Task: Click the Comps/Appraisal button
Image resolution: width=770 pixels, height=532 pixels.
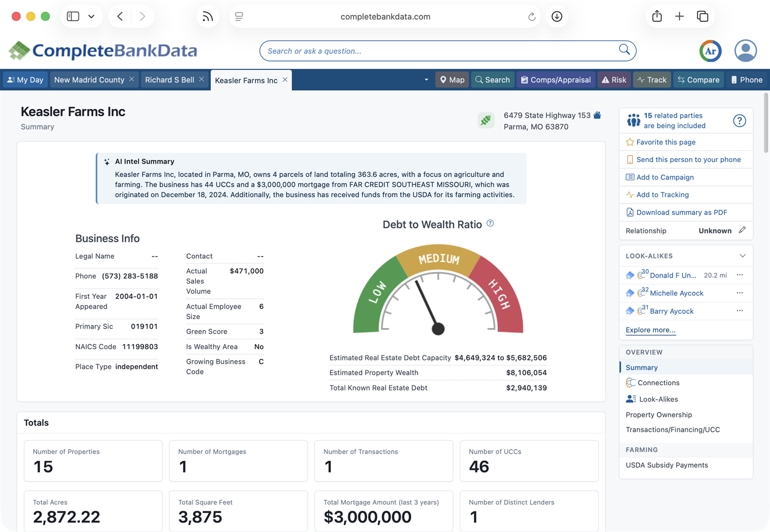Action: coord(556,80)
